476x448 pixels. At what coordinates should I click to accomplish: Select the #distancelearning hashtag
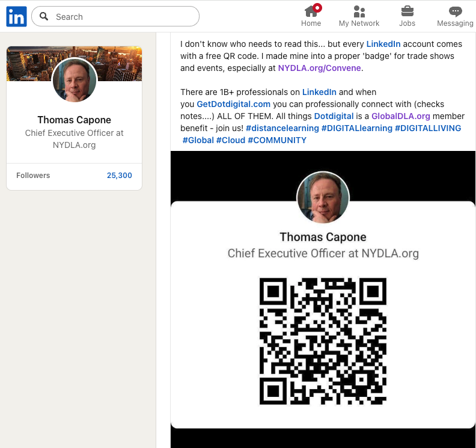click(x=282, y=128)
